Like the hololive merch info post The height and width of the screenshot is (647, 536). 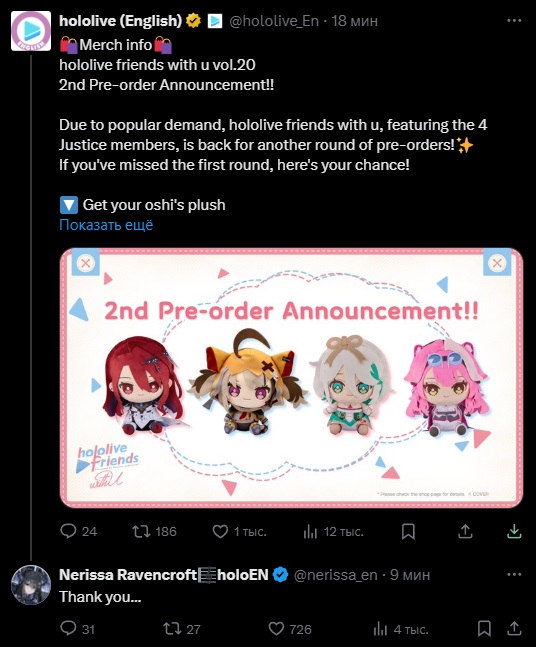coord(220,531)
